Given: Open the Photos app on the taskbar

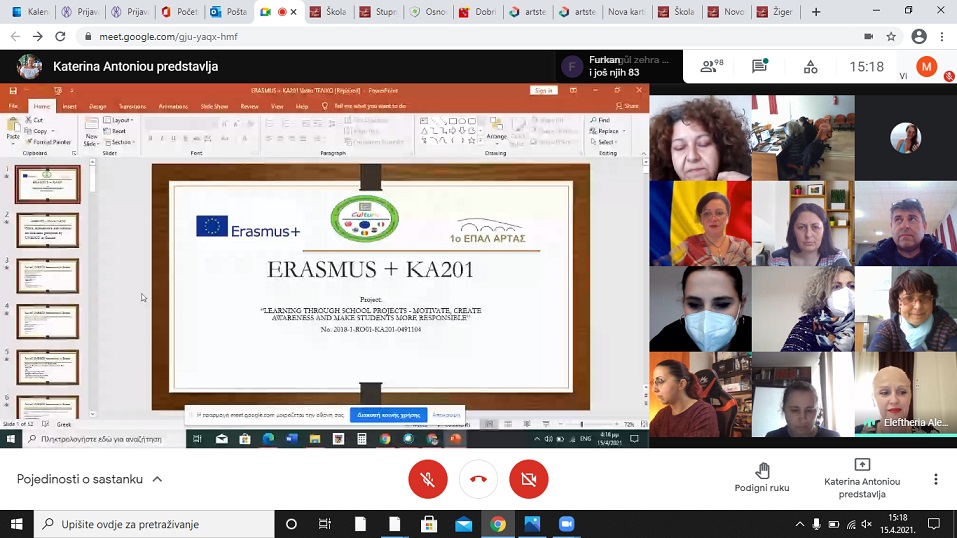Looking at the screenshot, I should 532,524.
